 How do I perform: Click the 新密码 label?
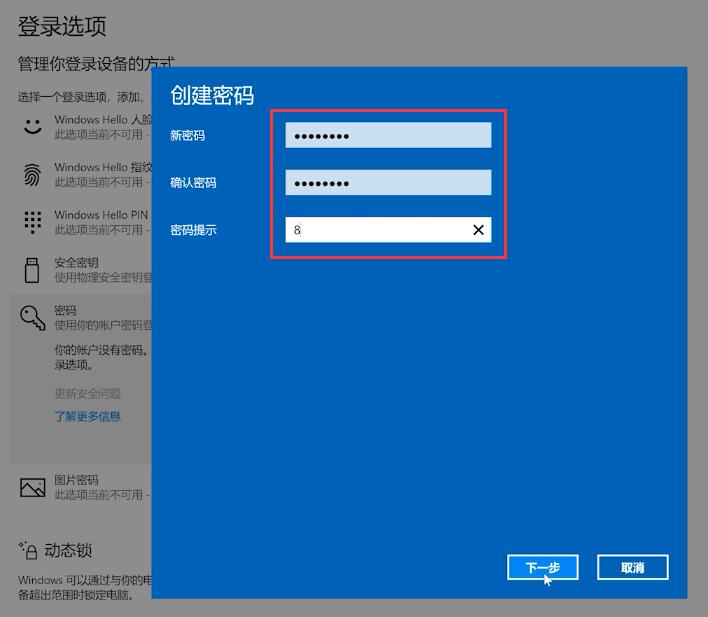click(x=187, y=136)
